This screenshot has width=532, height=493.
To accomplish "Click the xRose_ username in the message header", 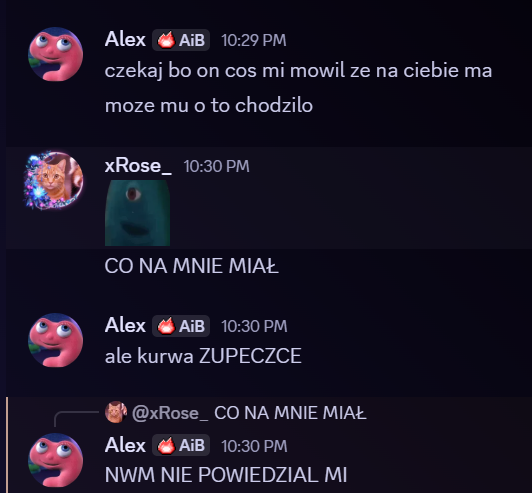I will tap(138, 166).
